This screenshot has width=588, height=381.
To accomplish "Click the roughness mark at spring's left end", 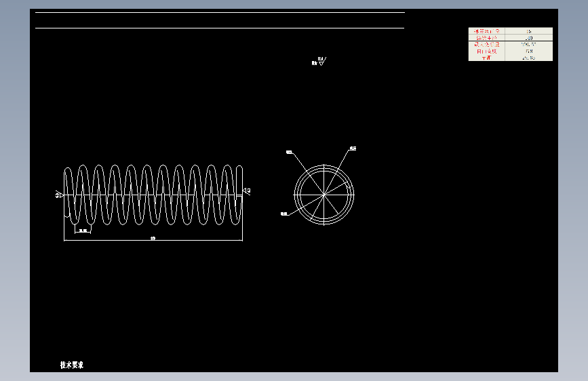I will coord(59,195).
